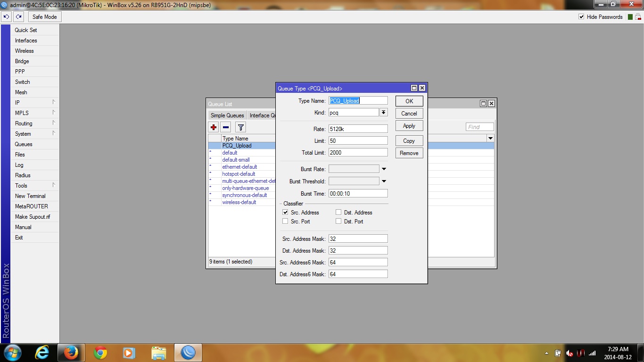The width and height of the screenshot is (644, 362).
Task: Click into the Rate input field
Action: pos(358,129)
